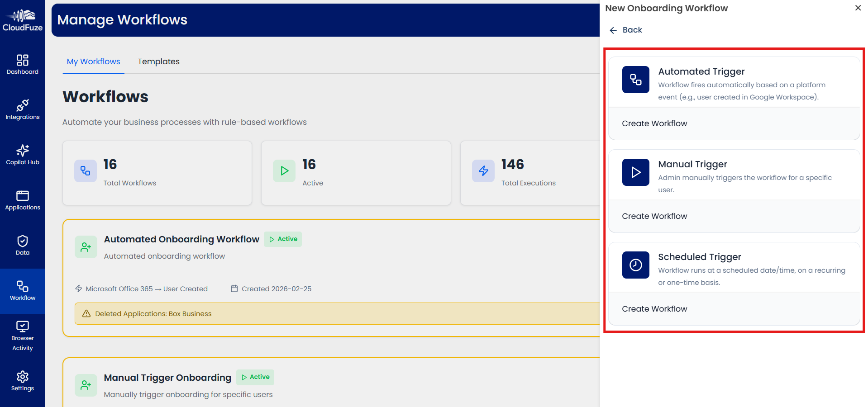868x407 pixels.
Task: Go Back in the New Onboarding Workflow panel
Action: coord(625,30)
